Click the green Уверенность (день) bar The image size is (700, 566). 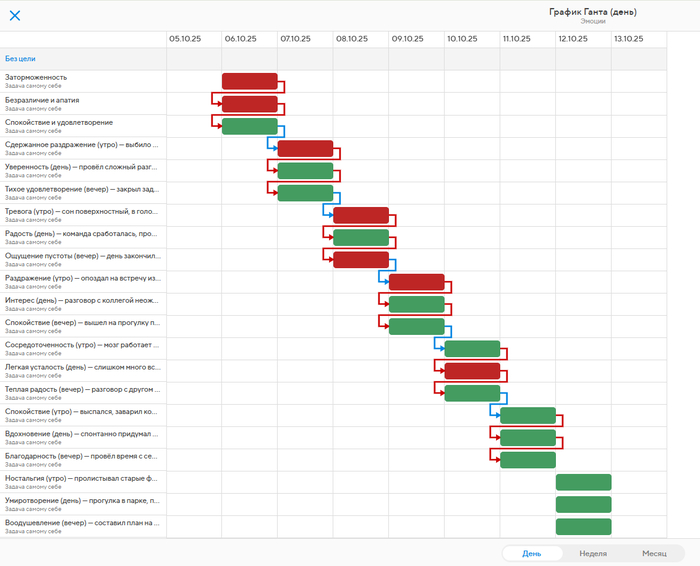pyautogui.click(x=305, y=171)
